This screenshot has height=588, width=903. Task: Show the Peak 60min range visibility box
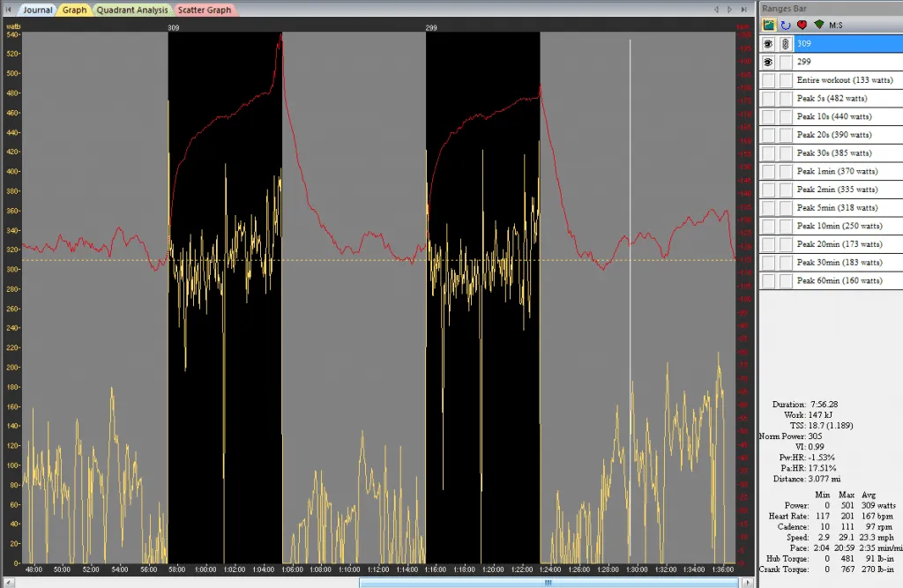(x=768, y=280)
